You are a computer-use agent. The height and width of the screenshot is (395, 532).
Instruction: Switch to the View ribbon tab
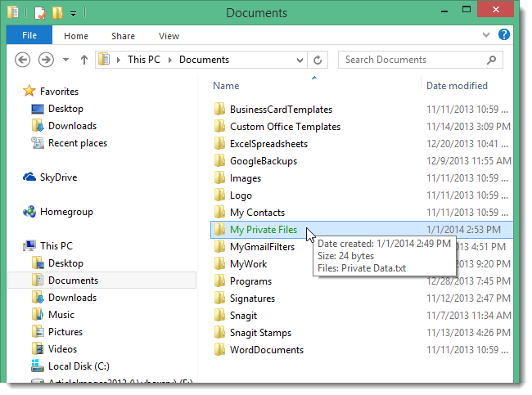click(x=169, y=36)
